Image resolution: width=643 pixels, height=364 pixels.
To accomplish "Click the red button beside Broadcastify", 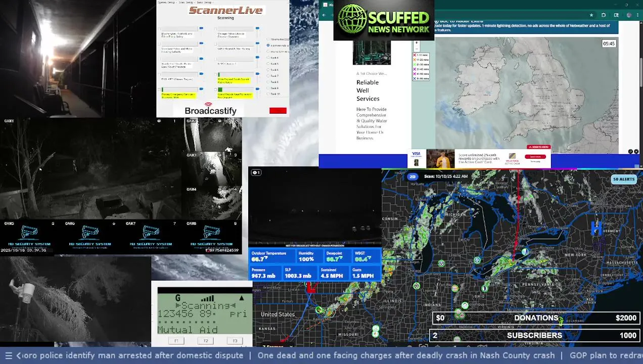I will point(278,111).
